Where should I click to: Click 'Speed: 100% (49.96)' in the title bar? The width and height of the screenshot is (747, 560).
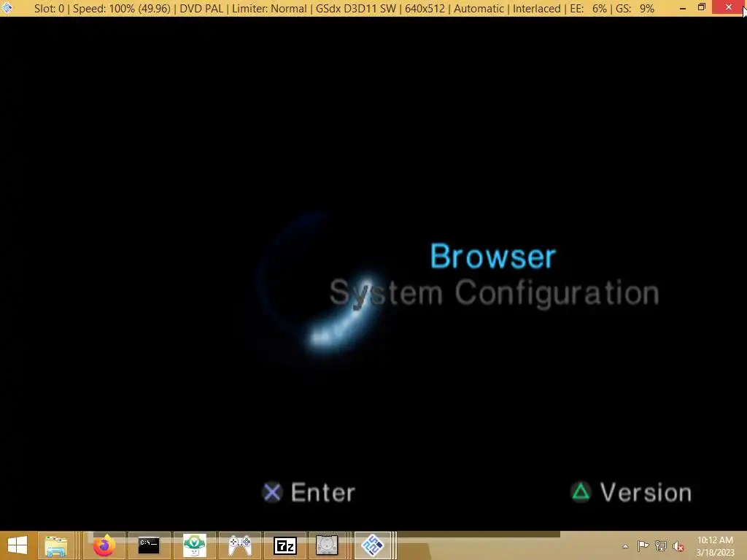click(122, 9)
